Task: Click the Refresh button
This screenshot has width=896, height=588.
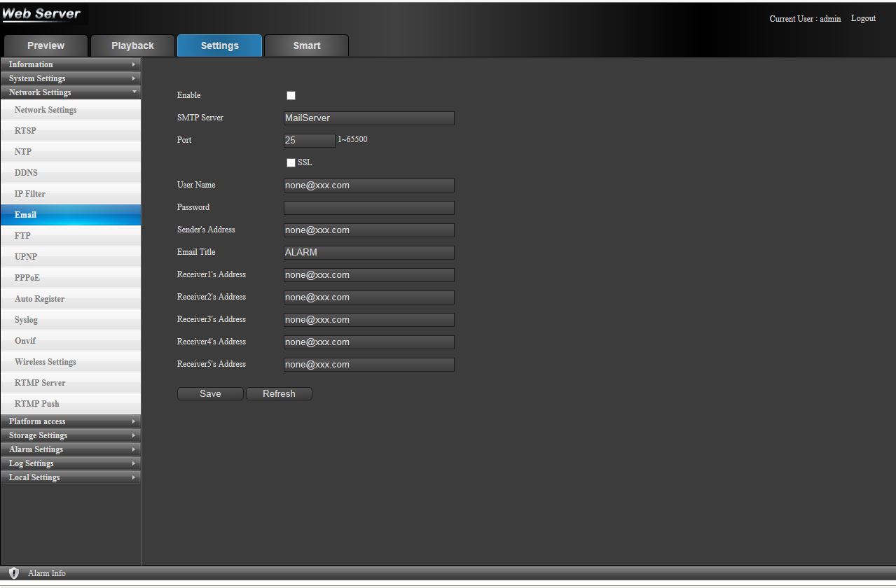Action: pyautogui.click(x=279, y=394)
